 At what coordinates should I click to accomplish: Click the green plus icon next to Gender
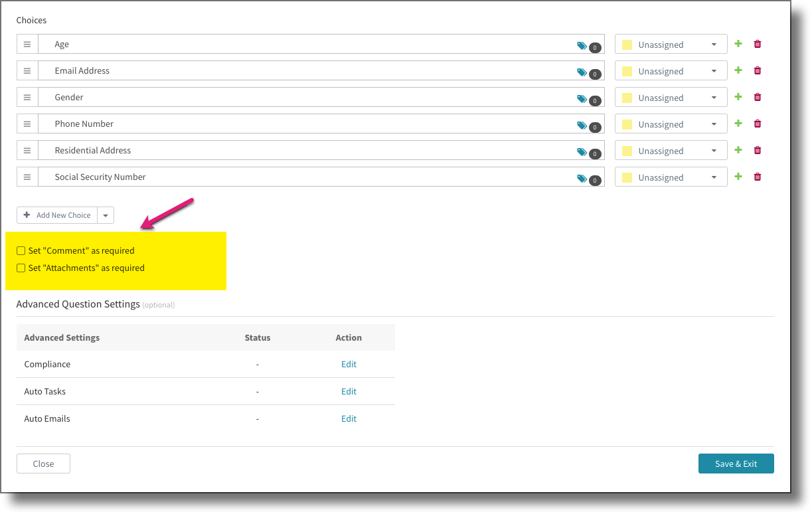(x=738, y=97)
